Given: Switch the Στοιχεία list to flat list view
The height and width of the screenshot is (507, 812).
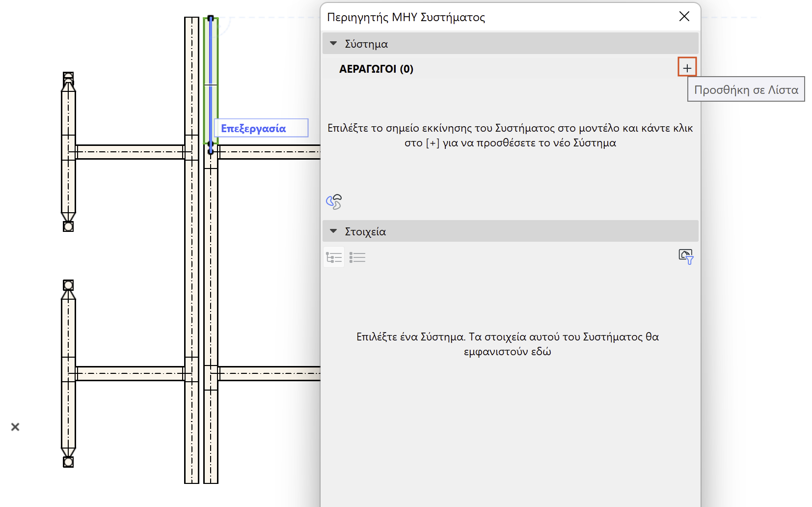Looking at the screenshot, I should click(x=357, y=257).
